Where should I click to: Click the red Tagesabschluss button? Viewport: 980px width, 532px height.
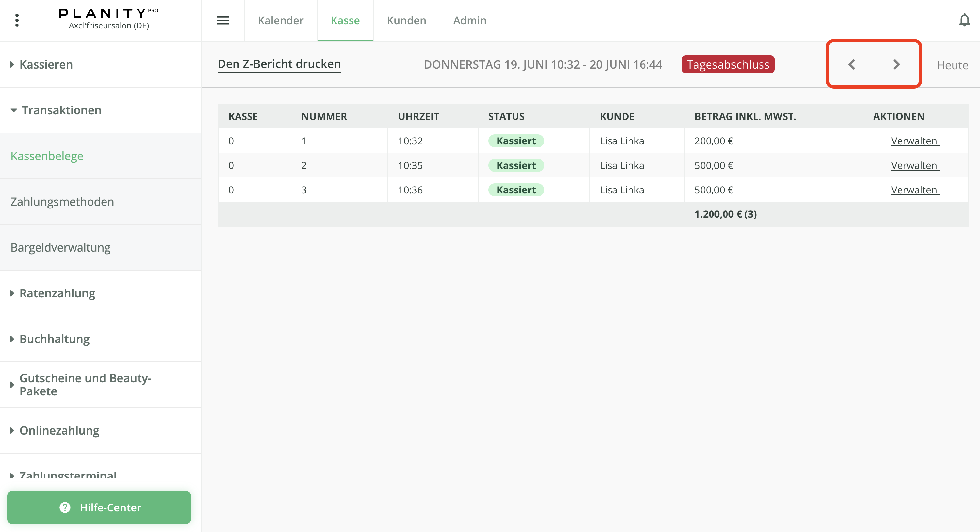(727, 64)
